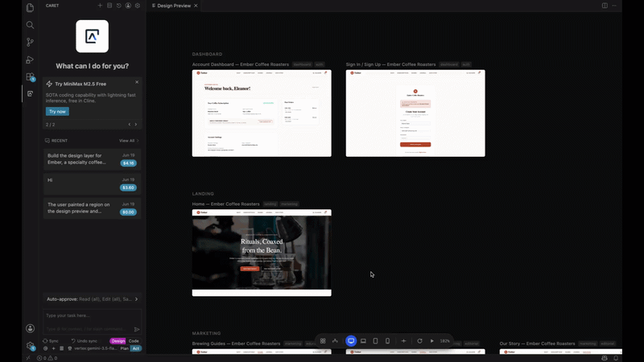Select desktop viewport in preview toolbar

351,341
